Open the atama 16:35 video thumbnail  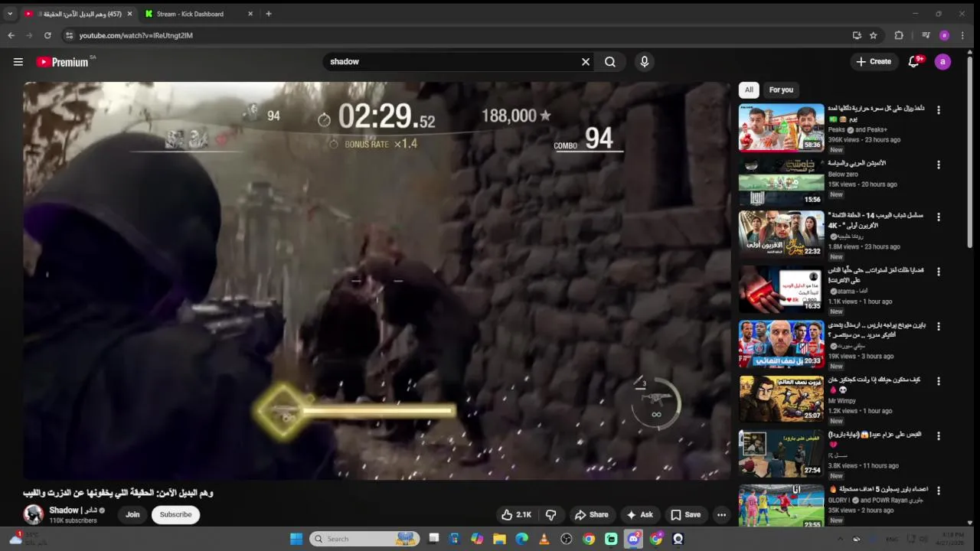point(781,291)
